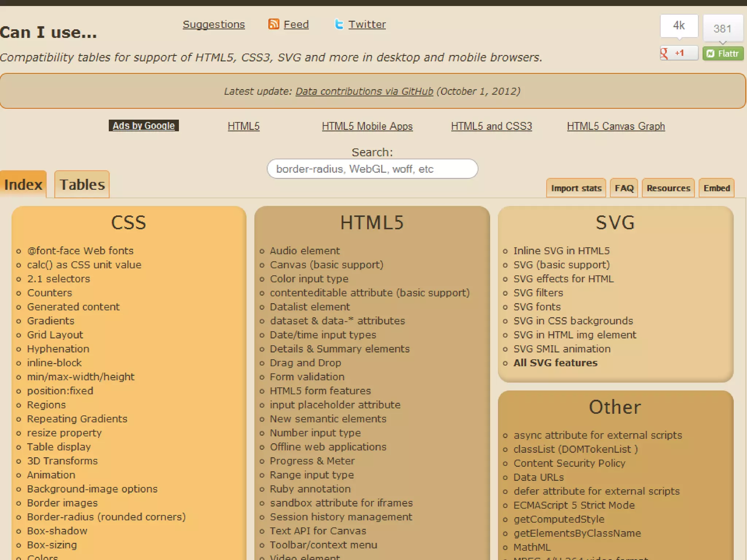Open the getElementsByClassName entry
Screen dimensions: 747x560
tap(577, 533)
